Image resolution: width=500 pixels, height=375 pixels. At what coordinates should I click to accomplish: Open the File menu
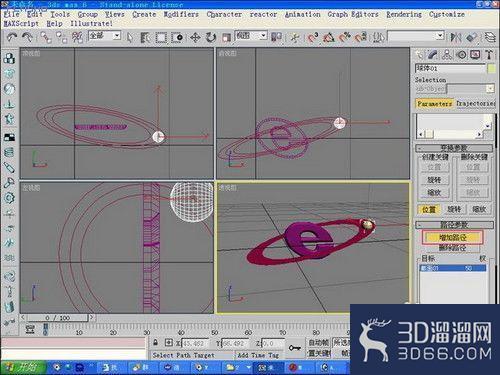pyautogui.click(x=11, y=14)
